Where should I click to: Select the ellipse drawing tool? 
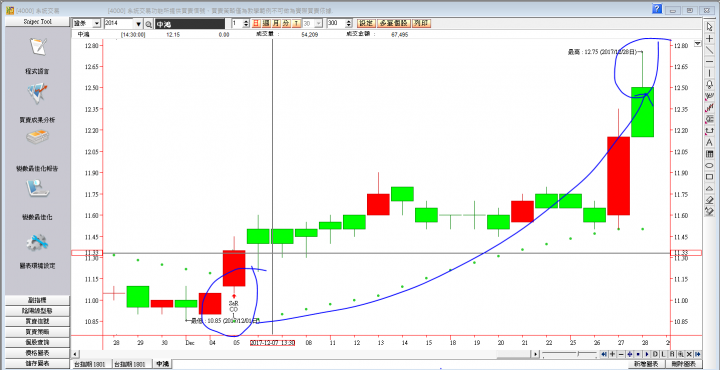709,165
